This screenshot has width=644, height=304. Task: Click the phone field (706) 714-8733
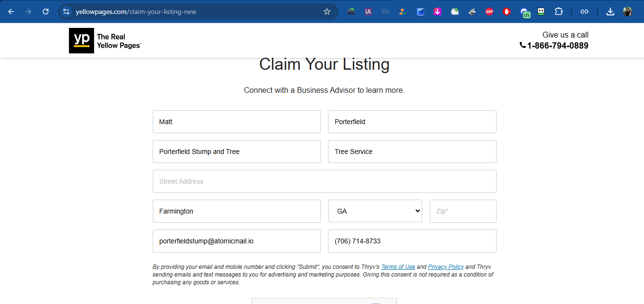[412, 241]
